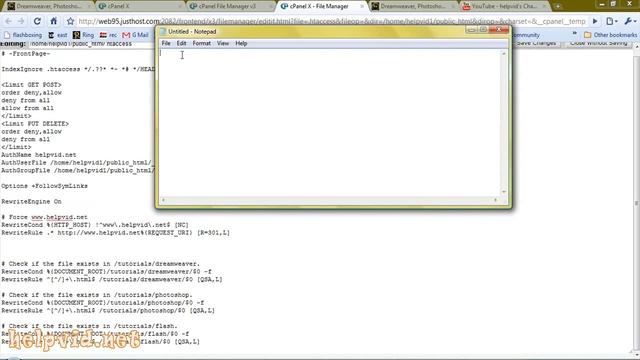Open the page menu icon in Chrome
This screenshot has height=360, width=640.
tap(611, 21)
